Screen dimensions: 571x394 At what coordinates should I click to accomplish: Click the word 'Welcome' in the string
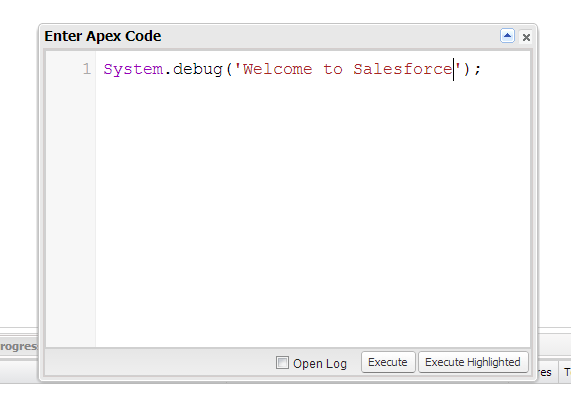[x=277, y=69]
